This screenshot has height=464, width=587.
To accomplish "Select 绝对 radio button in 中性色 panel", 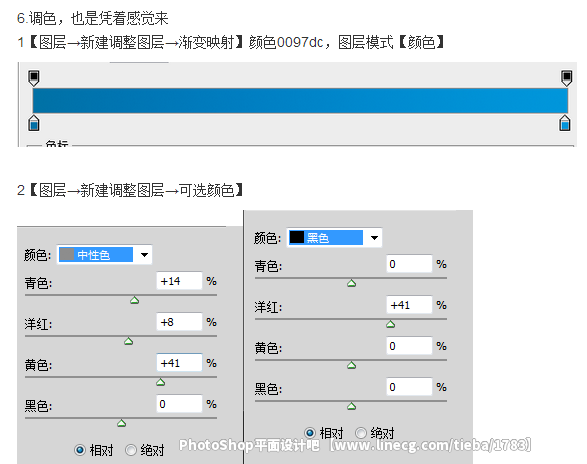I will tap(131, 450).
